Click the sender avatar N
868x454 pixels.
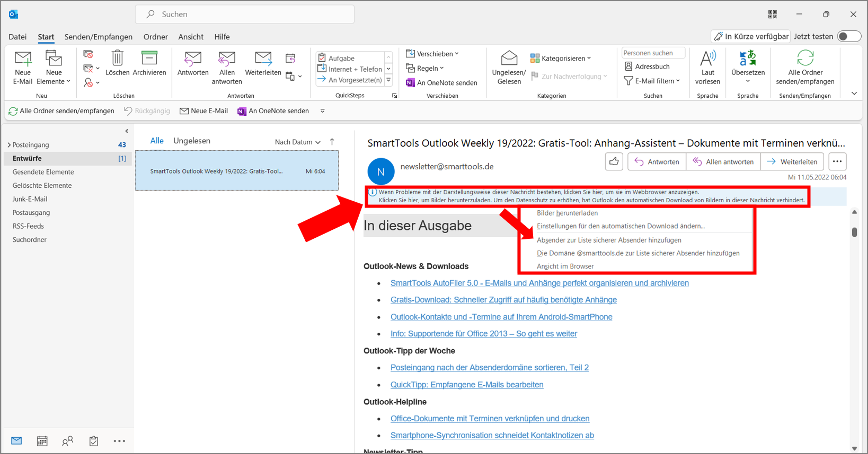(381, 171)
